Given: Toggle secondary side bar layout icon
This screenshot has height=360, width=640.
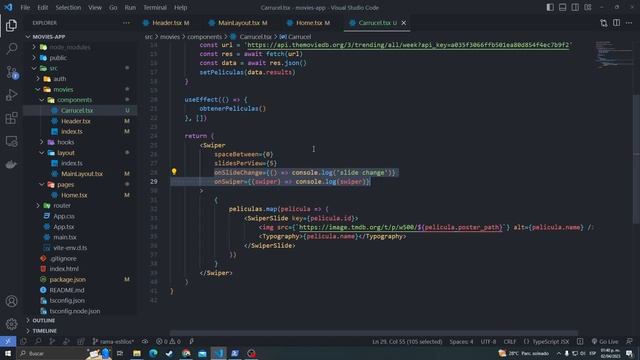Looking at the screenshot, I should (575, 7).
